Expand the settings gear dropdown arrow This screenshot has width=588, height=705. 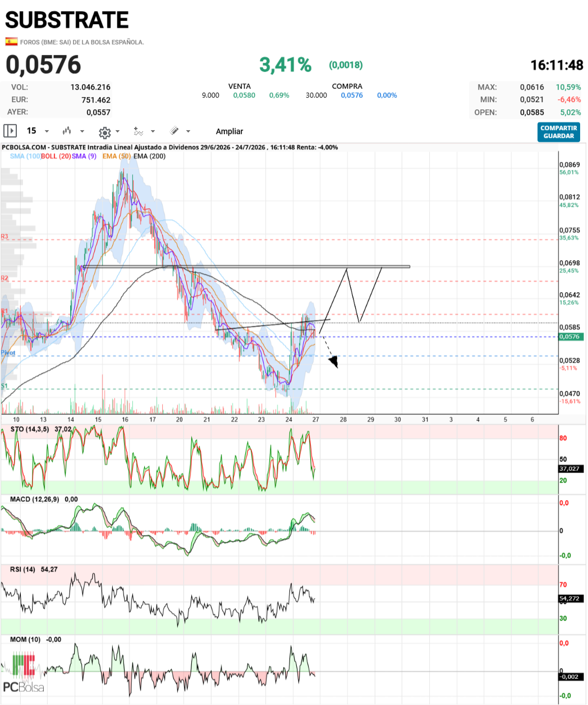point(117,131)
